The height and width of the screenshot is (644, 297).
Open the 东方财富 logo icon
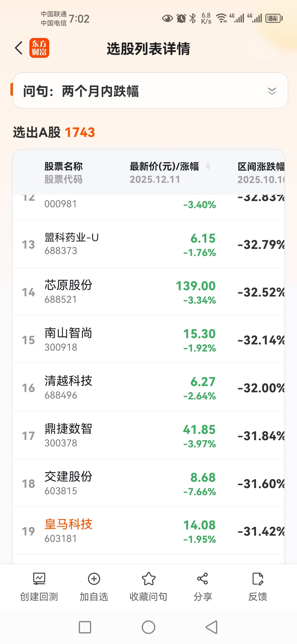click(x=39, y=48)
